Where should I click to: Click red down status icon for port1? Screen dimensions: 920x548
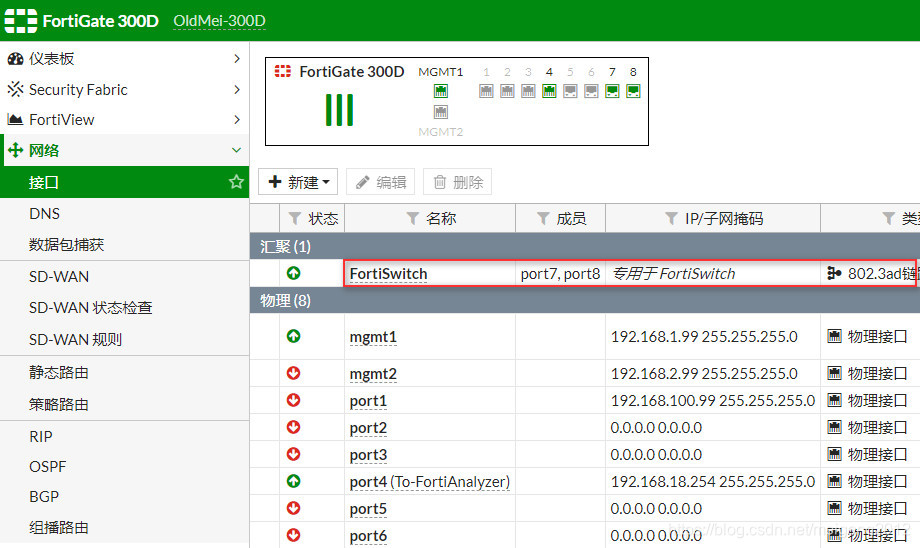click(293, 400)
